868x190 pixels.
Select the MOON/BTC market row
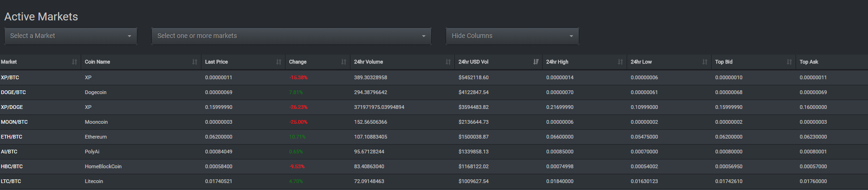14,122
